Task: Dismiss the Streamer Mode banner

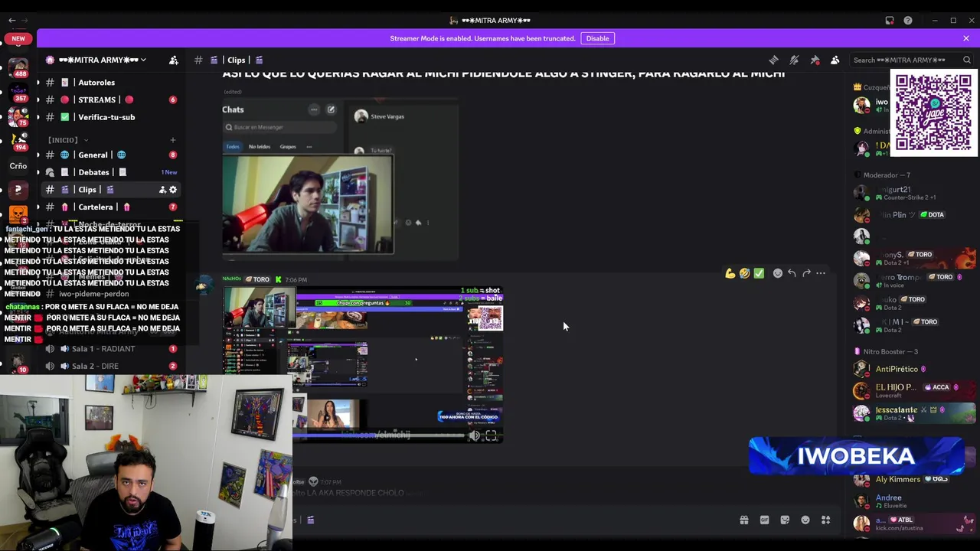Action: point(966,38)
